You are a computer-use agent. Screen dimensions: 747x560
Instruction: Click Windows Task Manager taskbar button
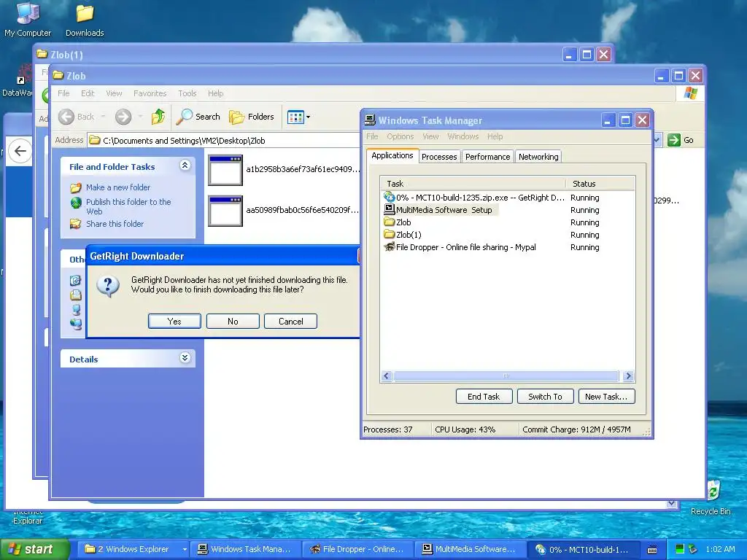coord(245,549)
